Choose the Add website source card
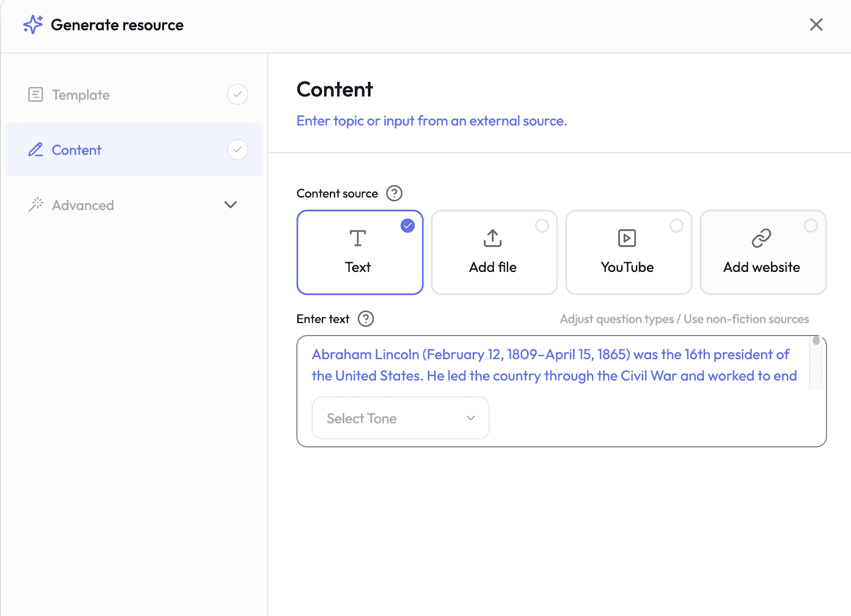Screen dimensions: 851x616 [763, 252]
